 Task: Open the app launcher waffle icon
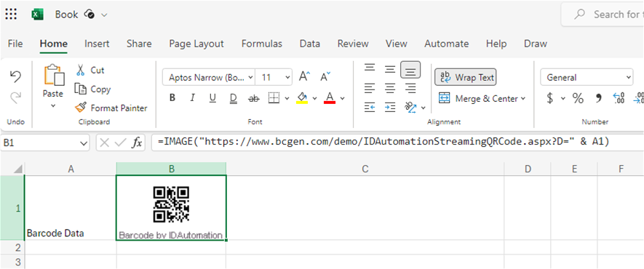click(x=11, y=15)
